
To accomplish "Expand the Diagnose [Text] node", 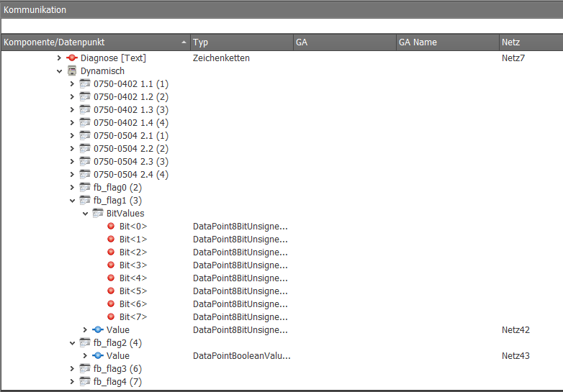I will (59, 58).
